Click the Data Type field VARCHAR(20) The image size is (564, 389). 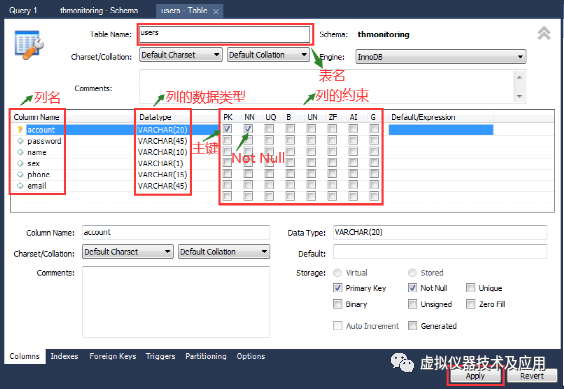tap(440, 232)
